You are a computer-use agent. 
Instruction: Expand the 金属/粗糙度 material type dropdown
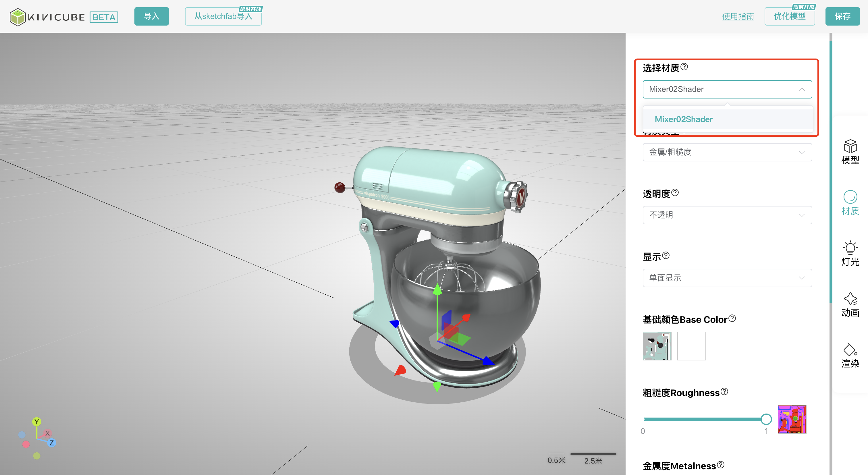pos(727,152)
